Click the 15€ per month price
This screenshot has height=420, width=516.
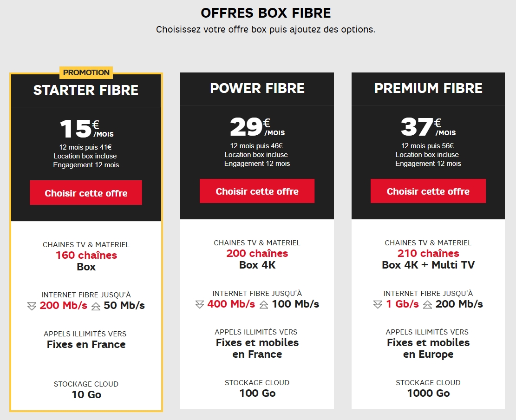coord(86,128)
